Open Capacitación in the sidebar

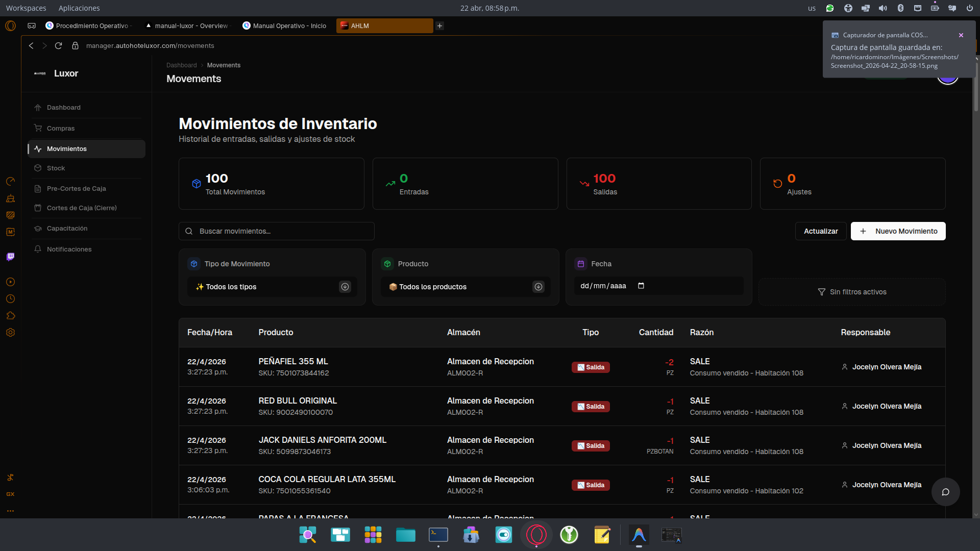point(86,229)
